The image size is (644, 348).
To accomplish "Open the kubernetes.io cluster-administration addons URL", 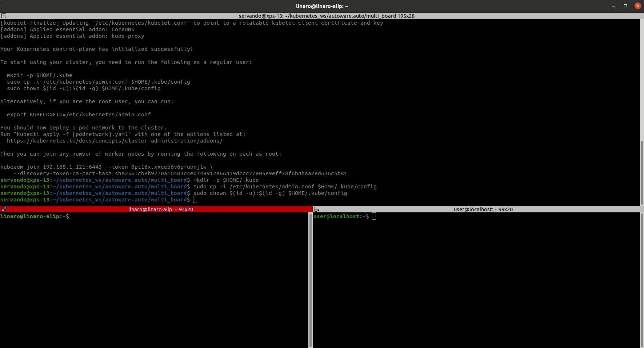I will pos(115,141).
